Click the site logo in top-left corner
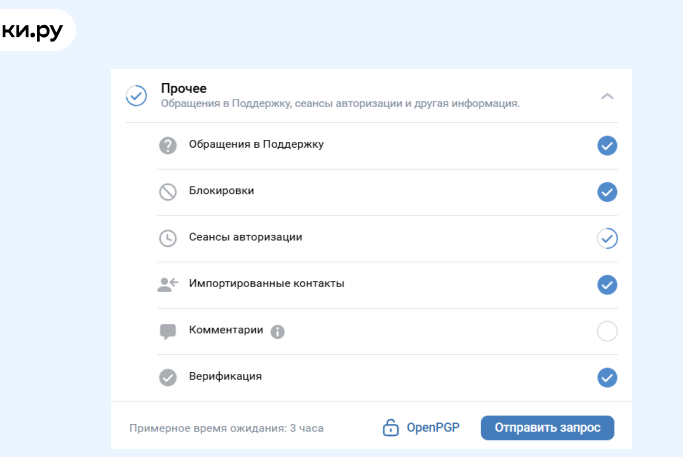 [x=32, y=31]
